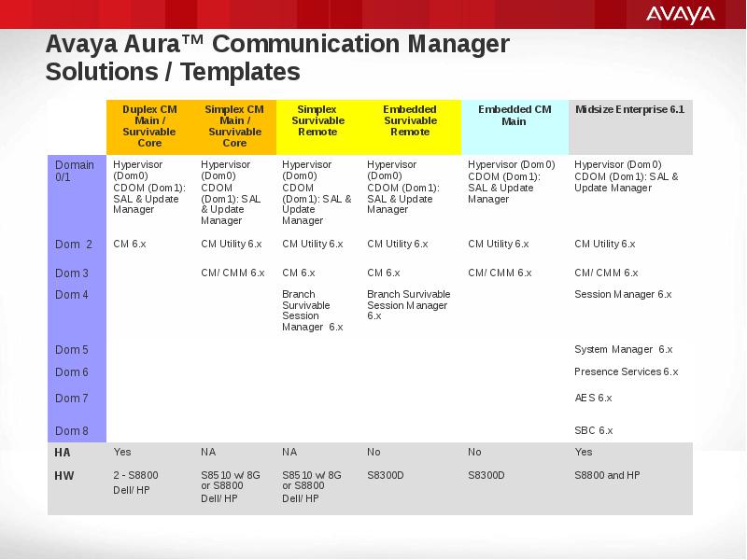This screenshot has height=560, width=747.
Task: Select 'CM Utility 6.x' under Midsize Enterprise
Action: (x=604, y=245)
